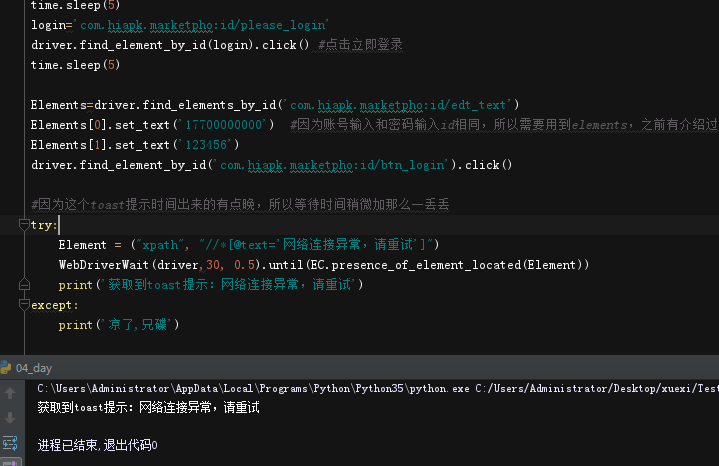The image size is (719, 466).
Task: Click the 'btn_login' id string
Action: (330, 165)
